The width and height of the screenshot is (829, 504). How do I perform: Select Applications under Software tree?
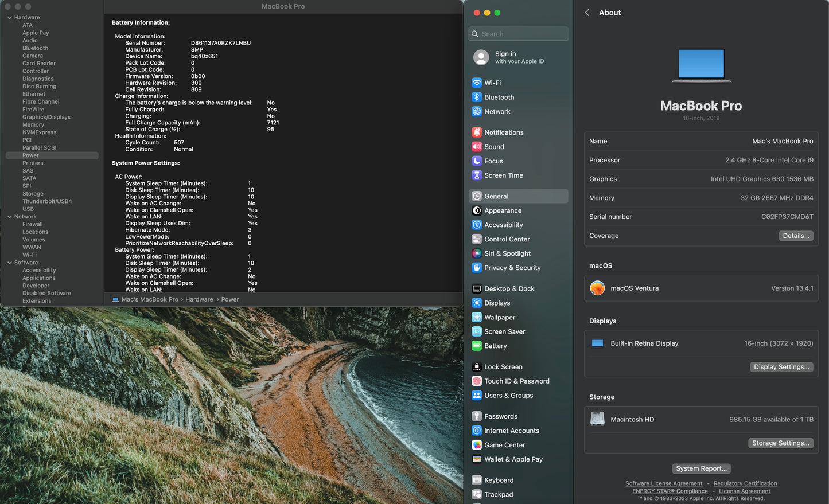click(x=39, y=278)
